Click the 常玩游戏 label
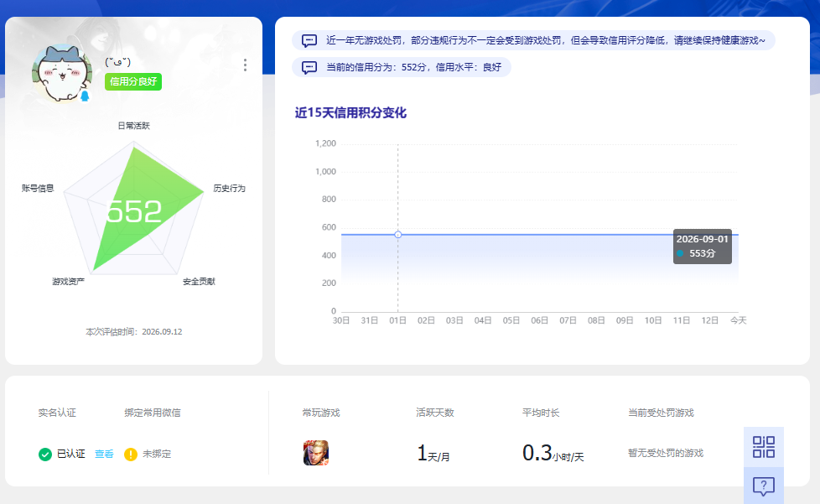This screenshot has height=504, width=820. coord(321,413)
